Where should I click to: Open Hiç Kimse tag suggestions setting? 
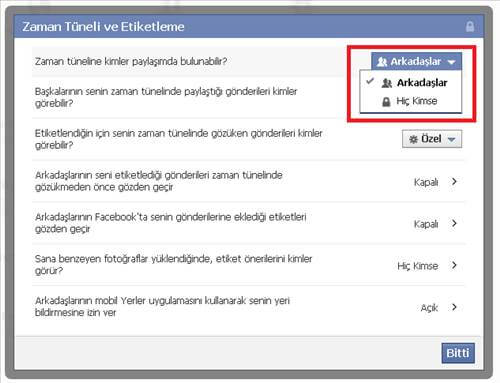(427, 266)
